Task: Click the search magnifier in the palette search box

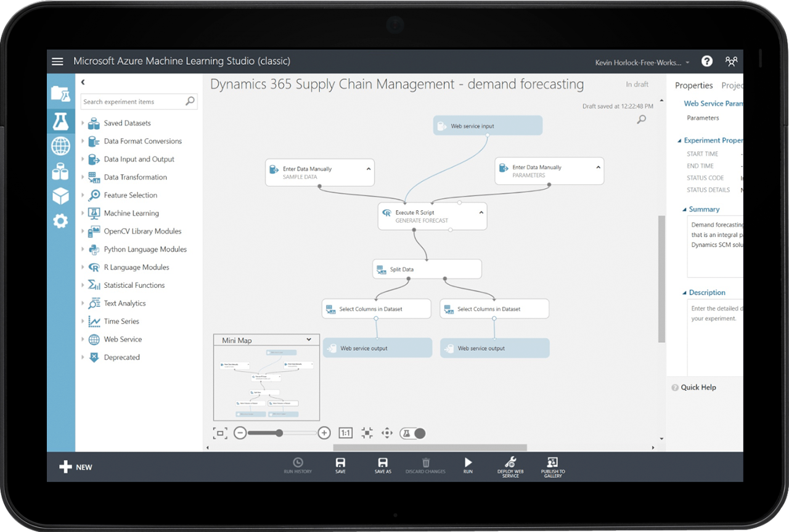Action: [190, 101]
